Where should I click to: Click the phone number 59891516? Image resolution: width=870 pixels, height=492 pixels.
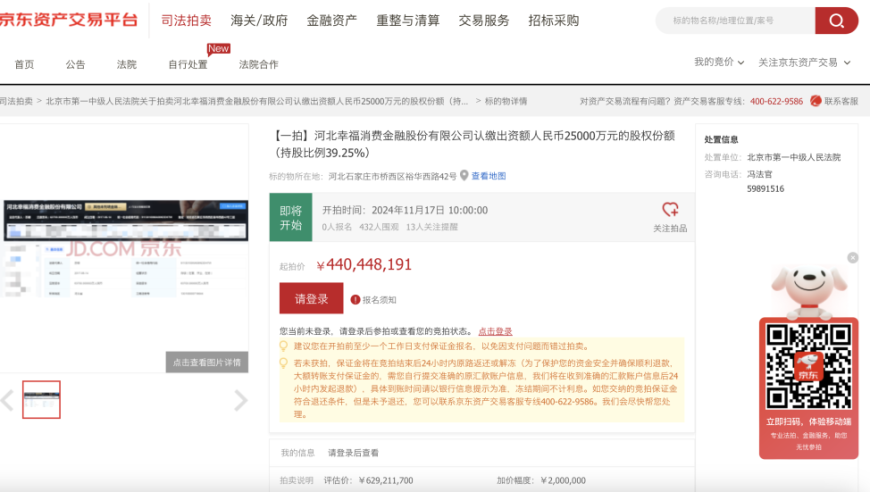[x=766, y=189]
